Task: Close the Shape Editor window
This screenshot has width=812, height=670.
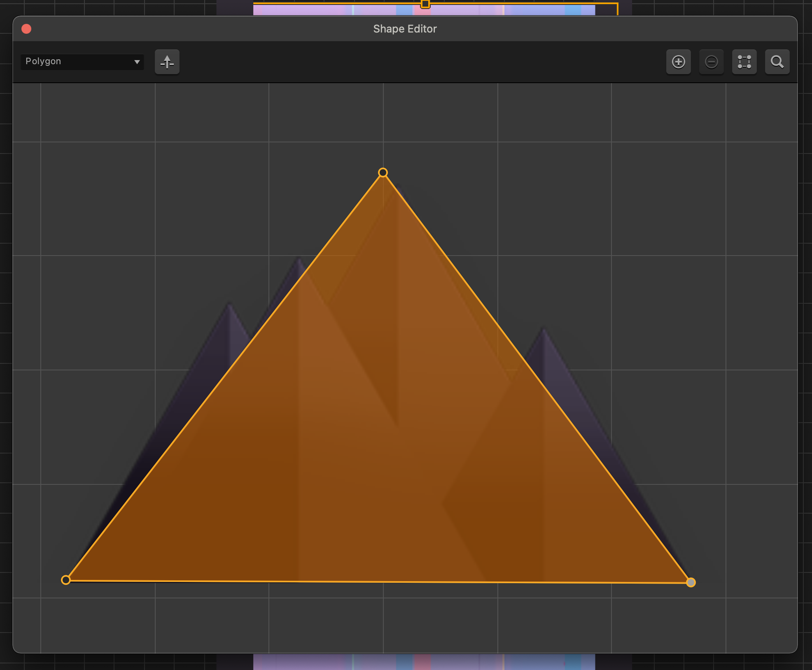Action: (x=26, y=29)
